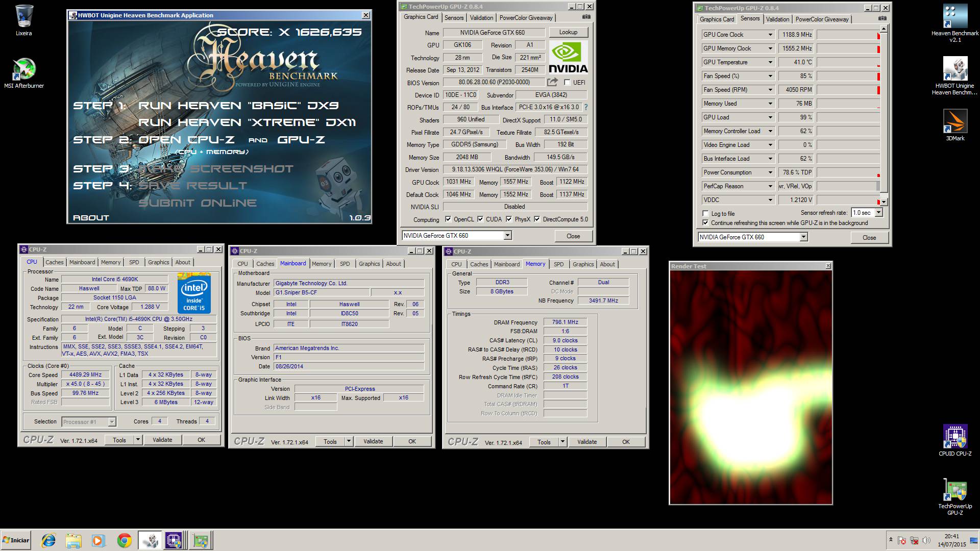Show hidden tray icons arrow
The image size is (980, 551).
pyautogui.click(x=891, y=540)
